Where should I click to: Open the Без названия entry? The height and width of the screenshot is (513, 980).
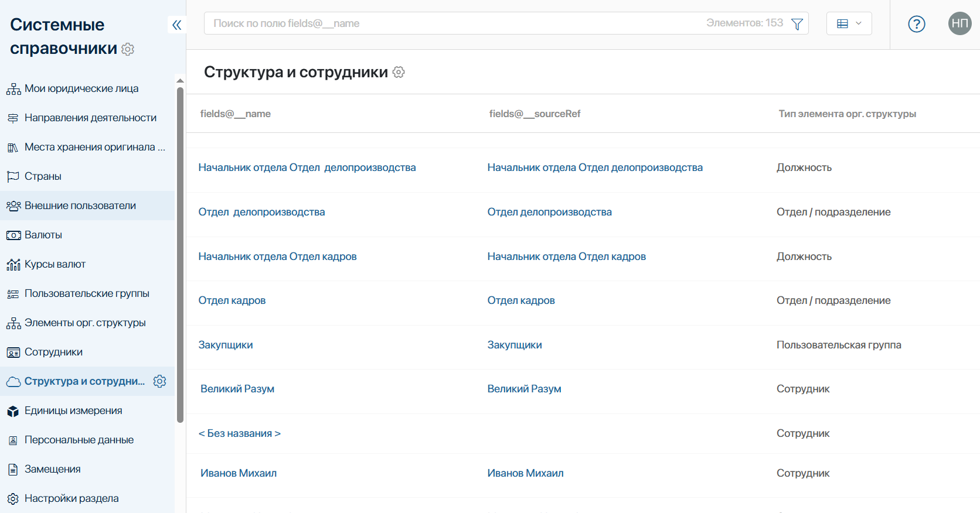[x=239, y=433]
